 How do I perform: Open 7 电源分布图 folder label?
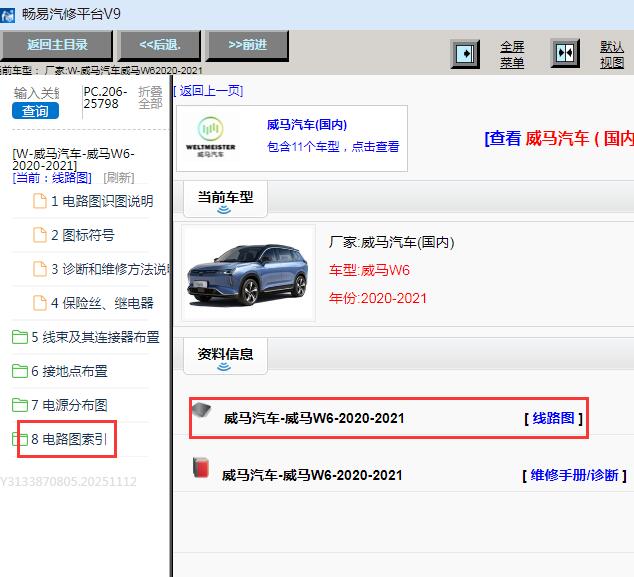point(69,405)
